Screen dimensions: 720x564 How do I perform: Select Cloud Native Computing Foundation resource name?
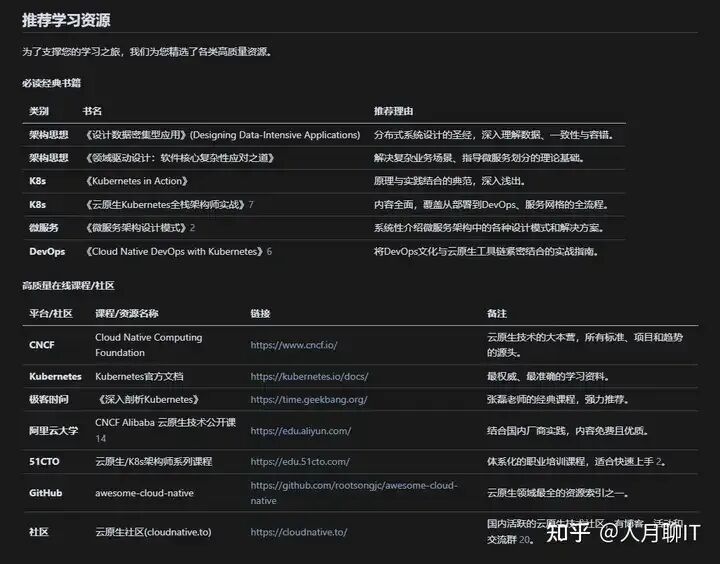149,345
